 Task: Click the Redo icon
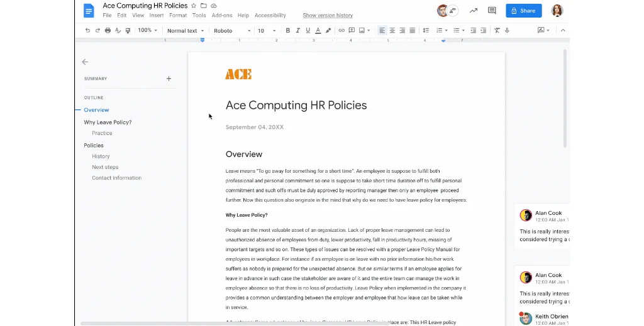click(97, 30)
